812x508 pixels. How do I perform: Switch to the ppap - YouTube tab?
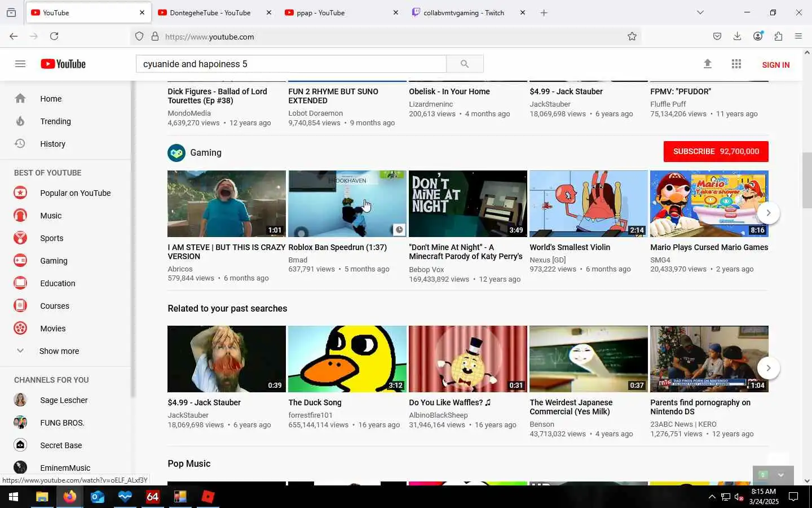coord(342,12)
